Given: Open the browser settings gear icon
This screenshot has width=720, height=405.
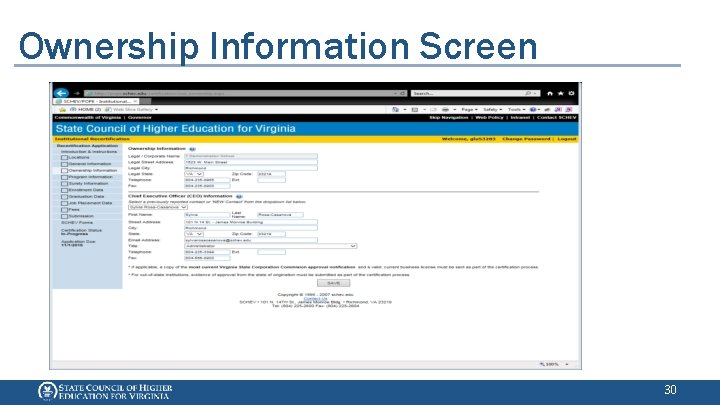Looking at the screenshot, I should point(571,93).
